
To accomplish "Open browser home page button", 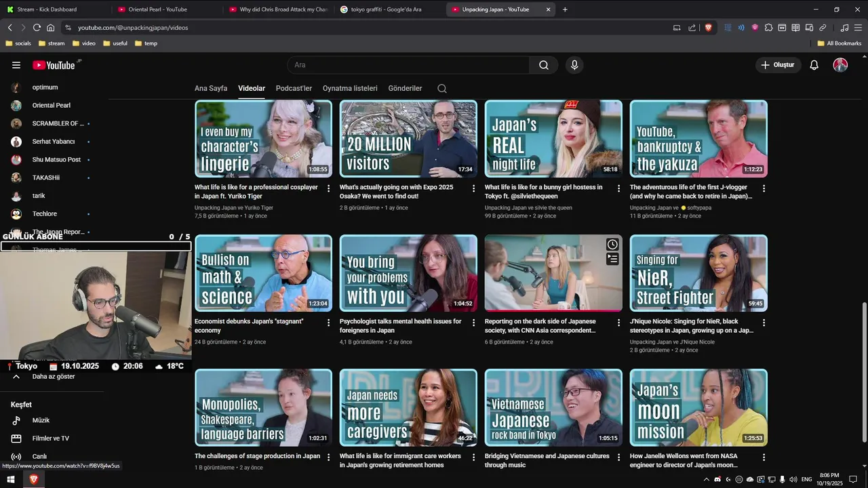I will tap(50, 28).
